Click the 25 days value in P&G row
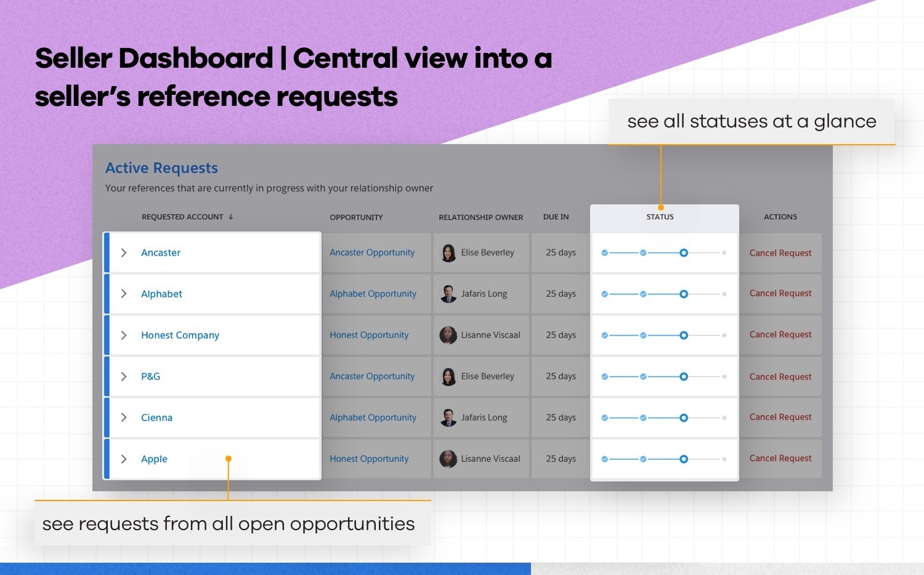 point(561,376)
